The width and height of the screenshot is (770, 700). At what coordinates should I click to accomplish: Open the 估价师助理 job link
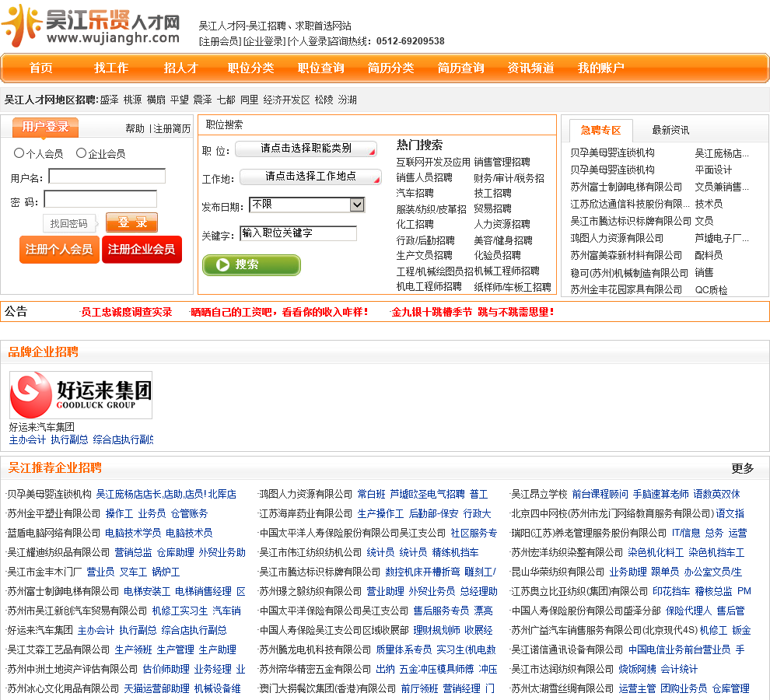(x=166, y=669)
